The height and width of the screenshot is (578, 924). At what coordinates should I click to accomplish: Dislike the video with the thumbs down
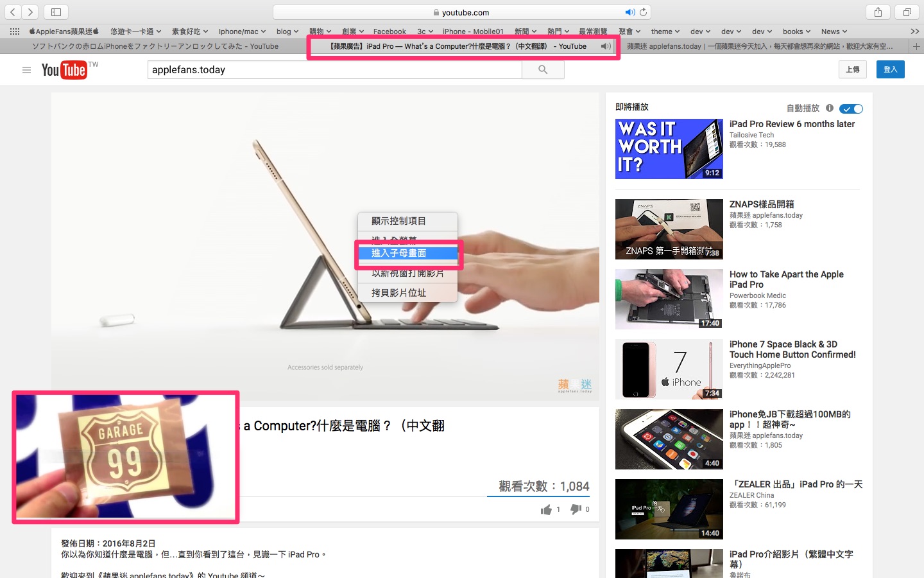(576, 509)
